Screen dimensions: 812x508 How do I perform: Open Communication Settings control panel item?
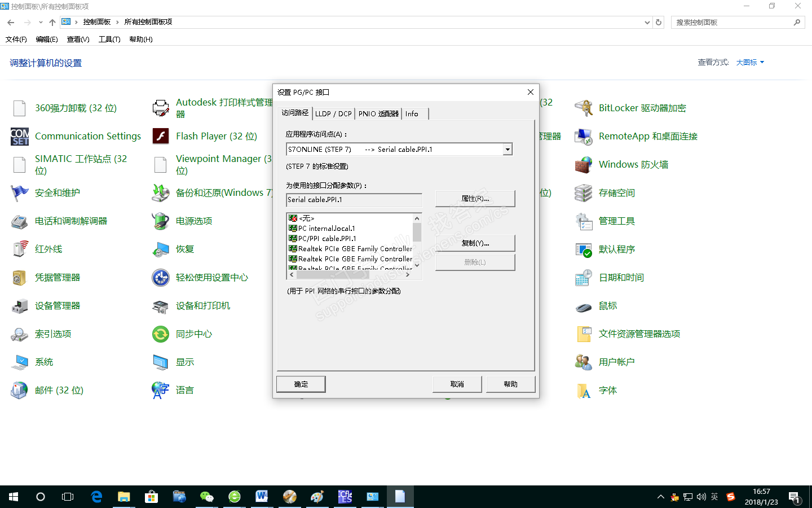coord(76,136)
